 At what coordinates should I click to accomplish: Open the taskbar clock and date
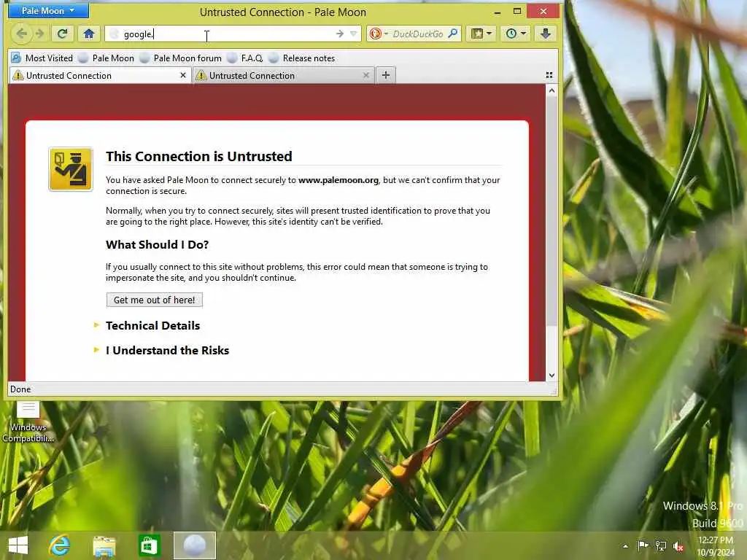[x=716, y=546]
